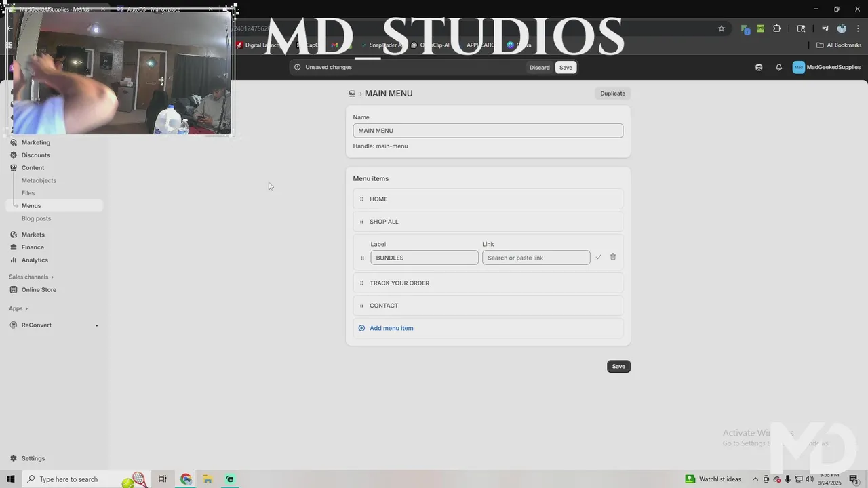Screen dimensions: 868x488
Task: Open the Chrome three-dot menu
Action: pyautogui.click(x=858, y=28)
